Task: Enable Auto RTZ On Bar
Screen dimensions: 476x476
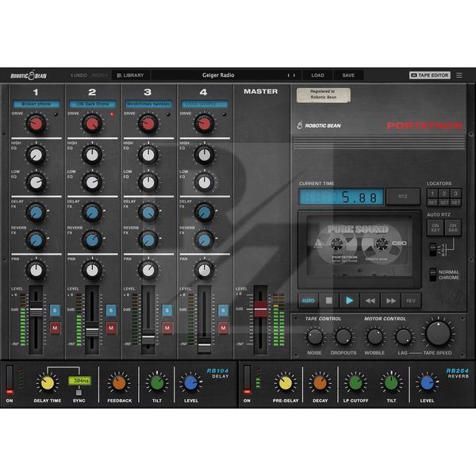Action: point(453,228)
